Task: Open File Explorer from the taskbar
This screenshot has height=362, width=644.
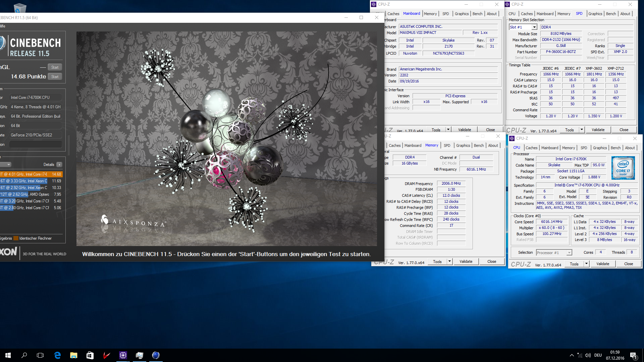Action: (x=74, y=355)
